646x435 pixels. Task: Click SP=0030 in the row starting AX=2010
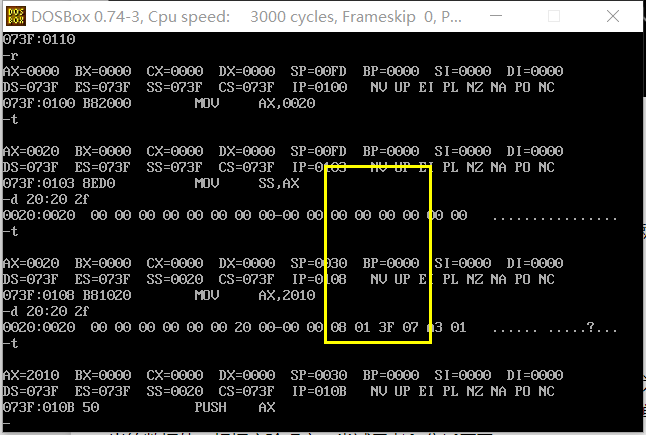(318, 375)
